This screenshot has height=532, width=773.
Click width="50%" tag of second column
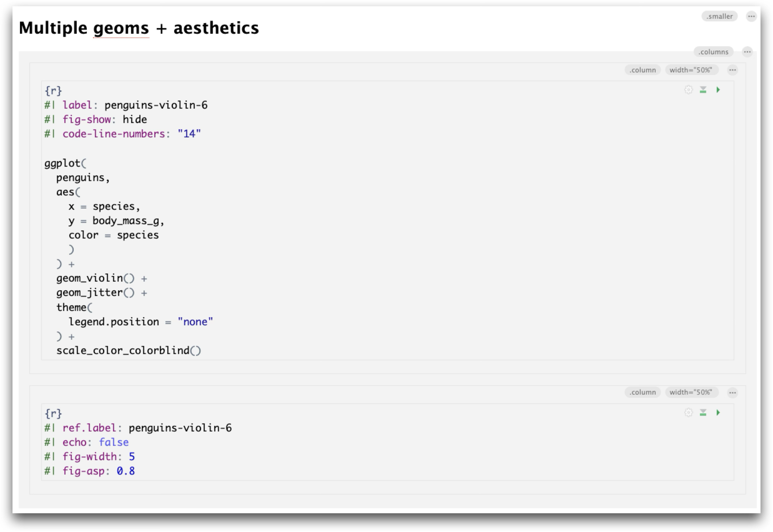click(691, 392)
